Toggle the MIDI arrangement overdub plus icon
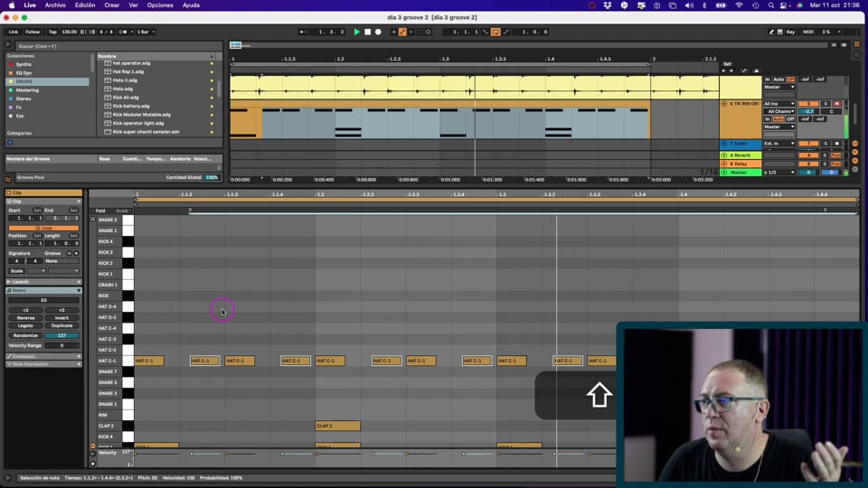 click(393, 33)
